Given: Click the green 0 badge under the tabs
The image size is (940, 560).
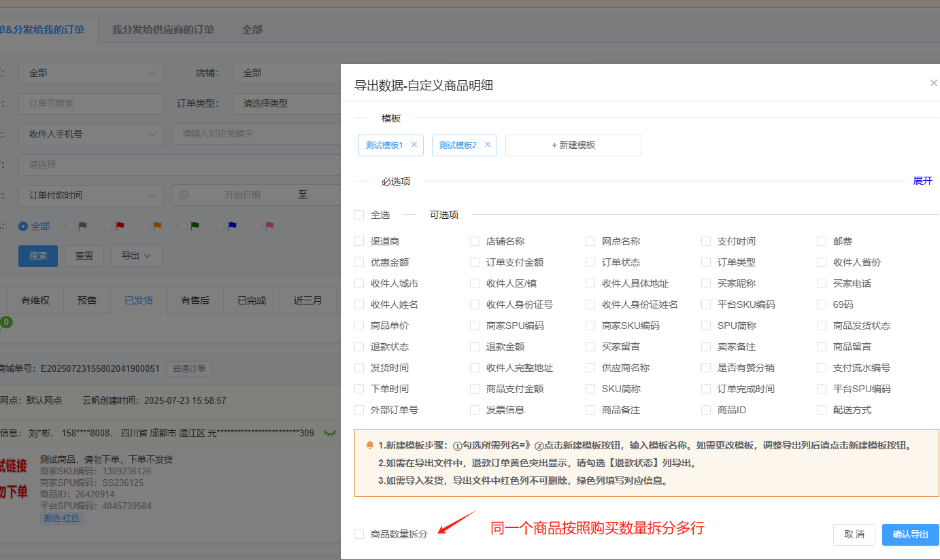Looking at the screenshot, I should (6, 321).
